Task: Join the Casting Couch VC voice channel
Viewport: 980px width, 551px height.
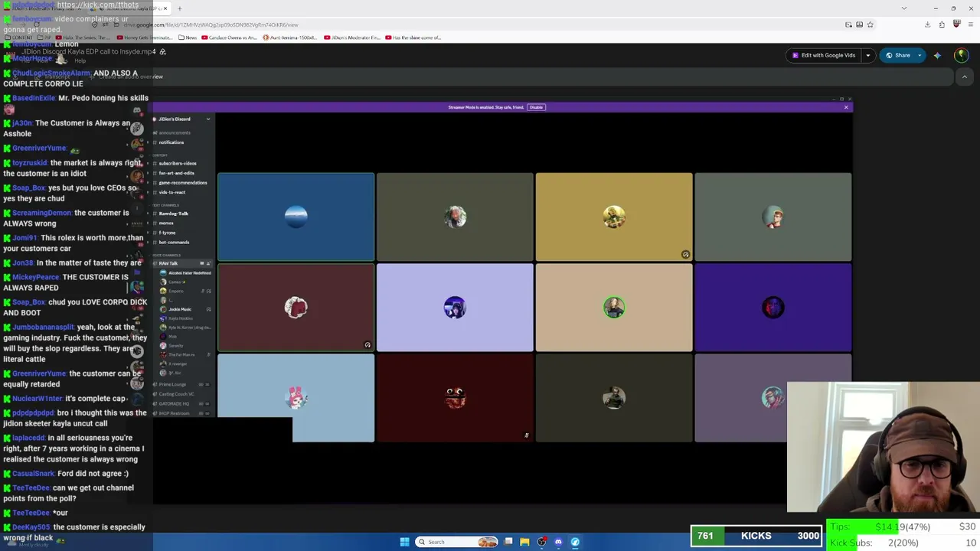Action: pos(177,394)
